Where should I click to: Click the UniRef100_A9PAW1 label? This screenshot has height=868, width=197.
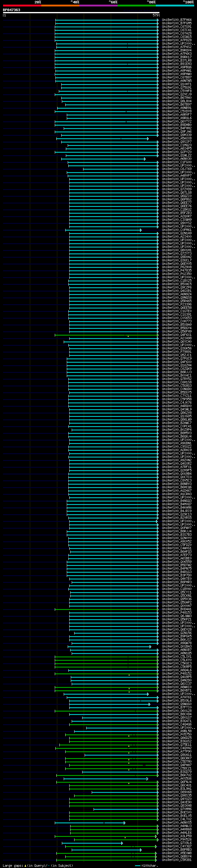coord(177,71)
